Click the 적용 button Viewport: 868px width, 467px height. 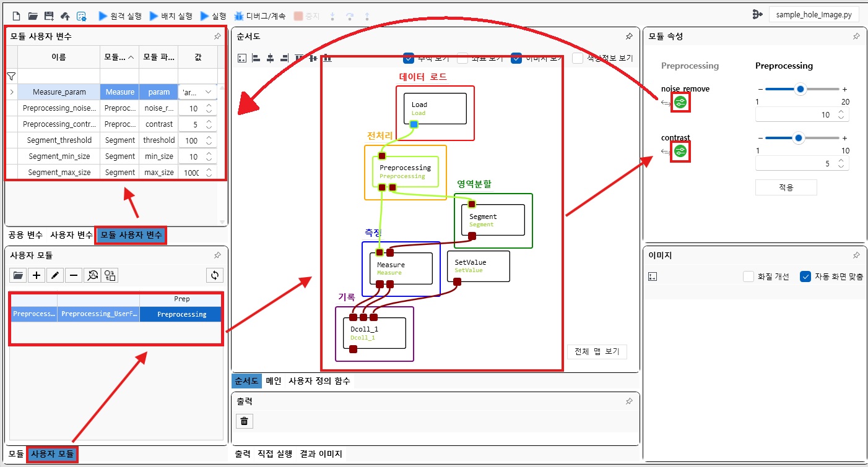point(786,187)
